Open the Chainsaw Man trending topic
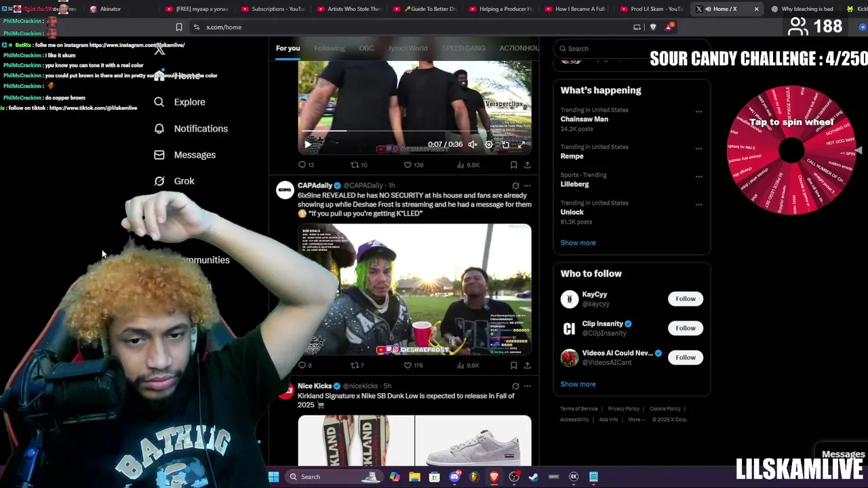 click(x=584, y=119)
